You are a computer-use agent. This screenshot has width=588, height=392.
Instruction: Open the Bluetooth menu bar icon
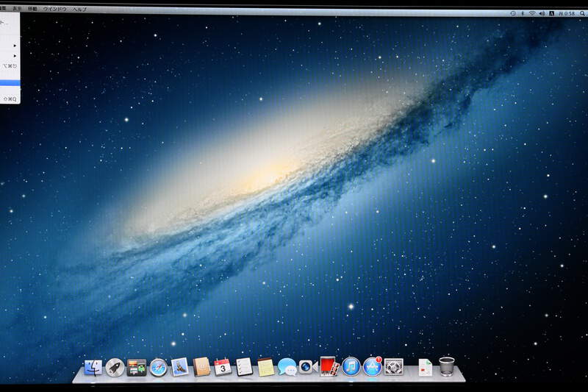[523, 13]
